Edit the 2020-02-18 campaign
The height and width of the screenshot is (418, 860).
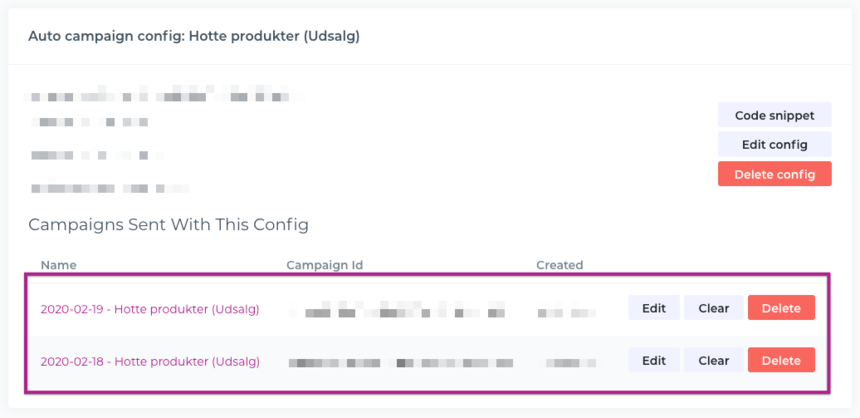pos(654,360)
